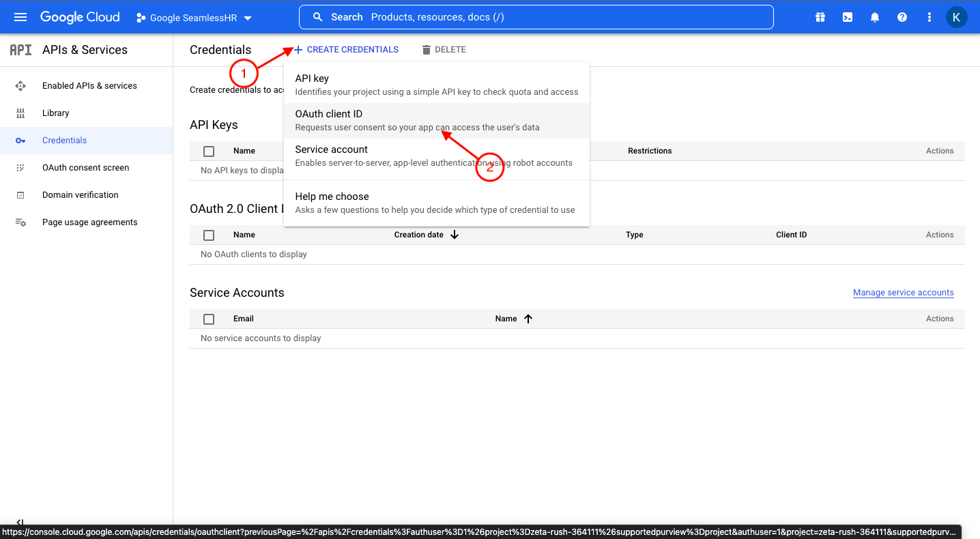Click the Credentials key icon
Image resolution: width=980 pixels, height=539 pixels.
click(20, 141)
